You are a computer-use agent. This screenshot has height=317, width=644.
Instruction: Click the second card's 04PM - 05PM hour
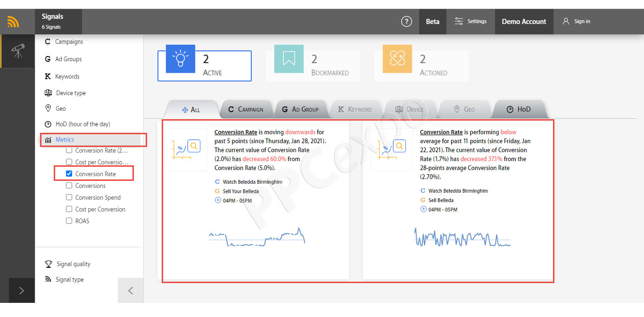443,210
